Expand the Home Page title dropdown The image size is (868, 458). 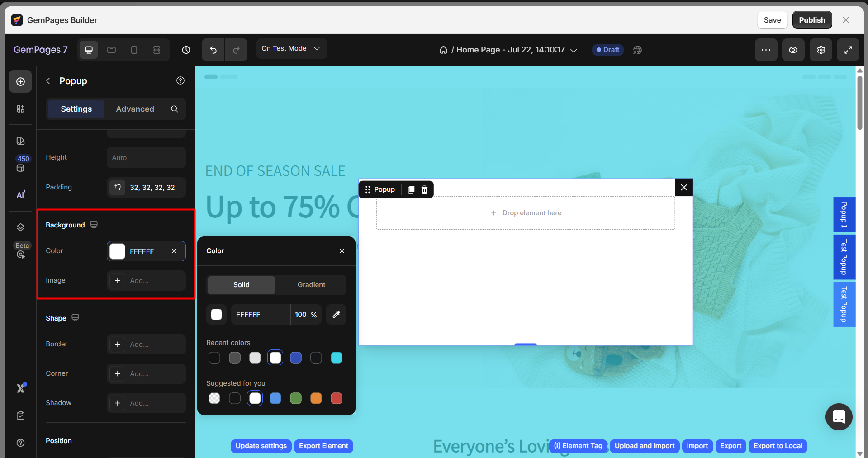tap(574, 50)
